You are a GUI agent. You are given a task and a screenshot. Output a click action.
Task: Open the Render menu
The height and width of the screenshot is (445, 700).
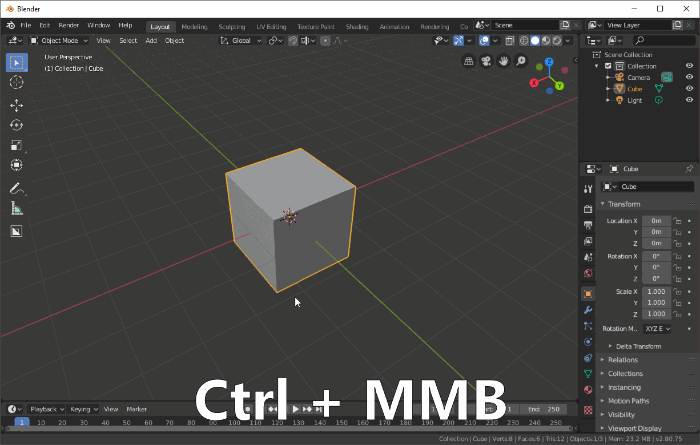pyautogui.click(x=69, y=25)
